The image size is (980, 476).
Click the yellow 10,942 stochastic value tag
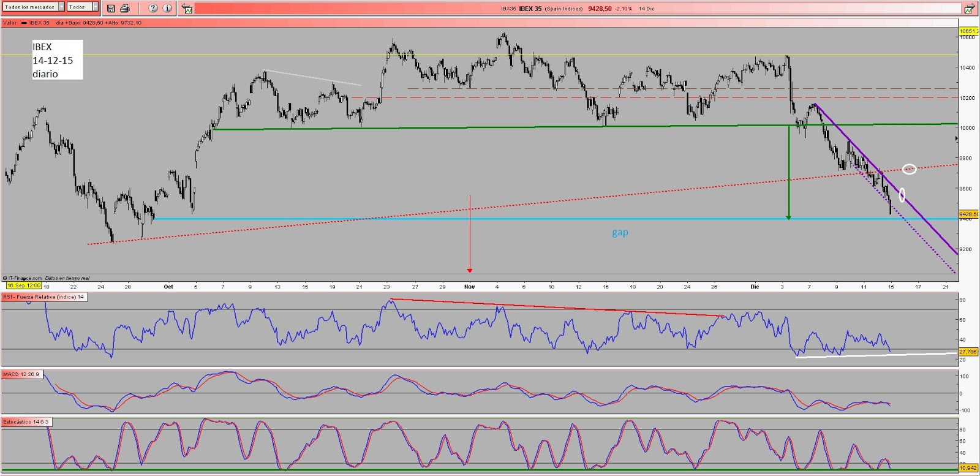pos(968,468)
